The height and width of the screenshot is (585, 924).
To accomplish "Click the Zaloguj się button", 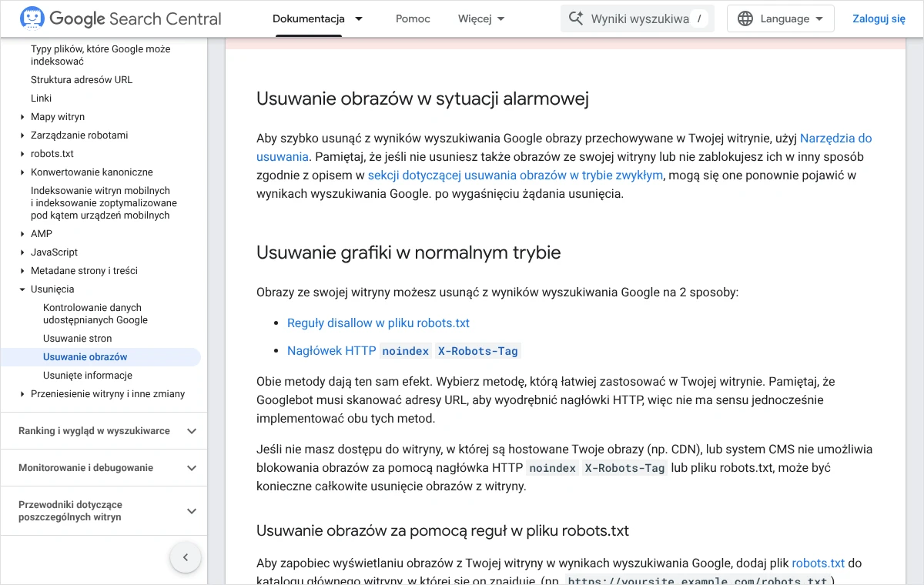I will [879, 18].
